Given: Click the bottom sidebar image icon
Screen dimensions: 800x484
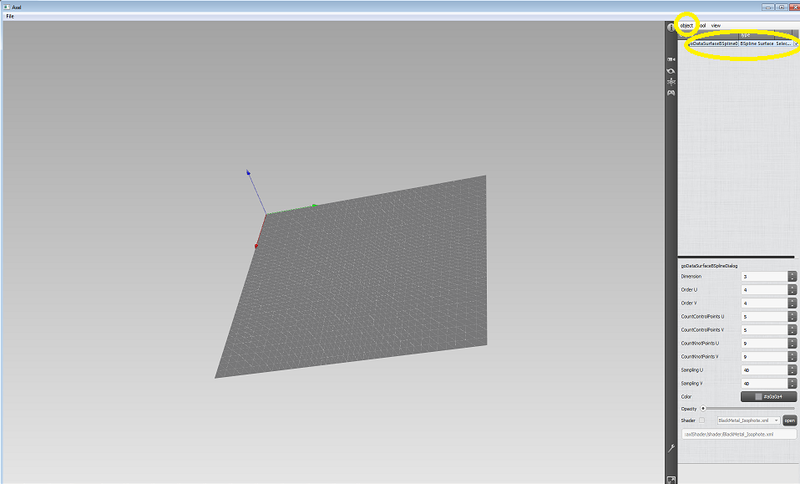Looking at the screenshot, I should tap(671, 478).
